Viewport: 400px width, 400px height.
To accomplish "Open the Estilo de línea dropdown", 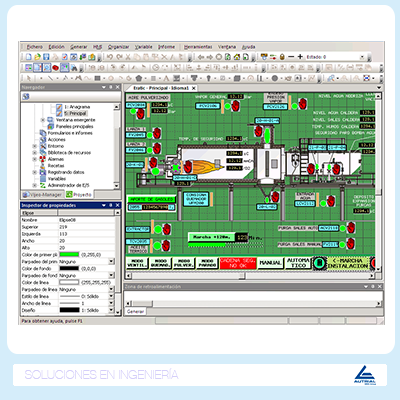I will pyautogui.click(x=111, y=296).
